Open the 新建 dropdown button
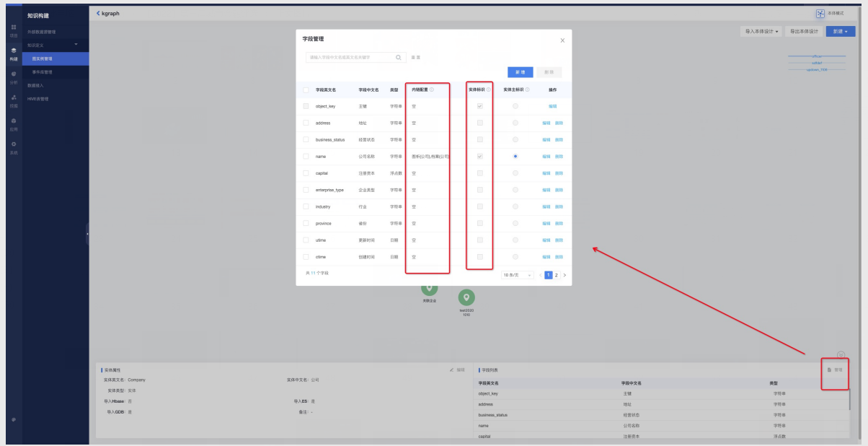Screen dimensions: 868x446 (841, 32)
